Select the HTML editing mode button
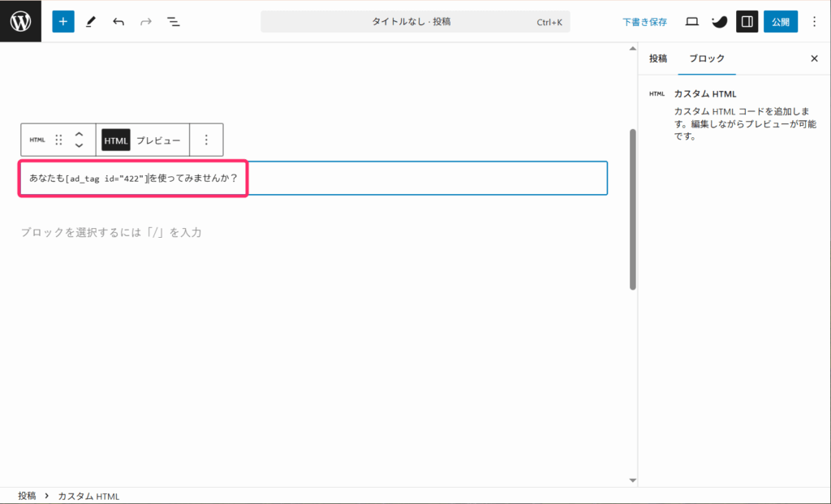The width and height of the screenshot is (831, 504). click(x=115, y=140)
